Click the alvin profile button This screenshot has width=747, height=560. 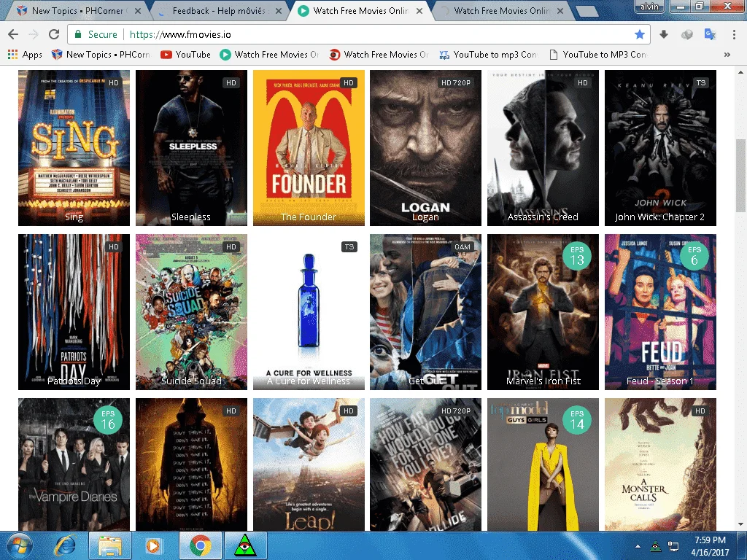(x=649, y=6)
